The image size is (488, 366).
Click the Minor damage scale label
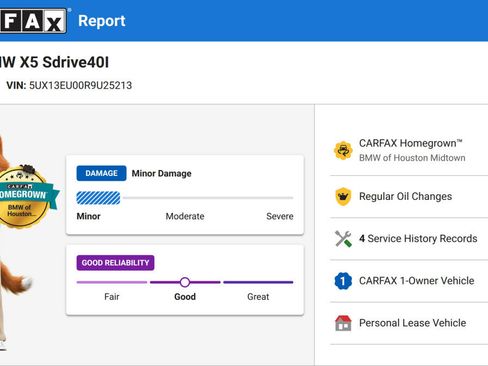coord(89,216)
